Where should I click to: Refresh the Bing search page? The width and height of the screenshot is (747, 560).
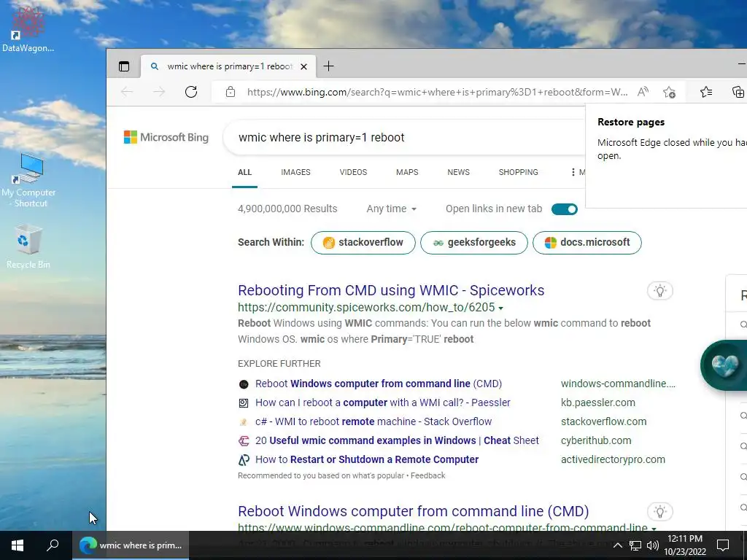point(191,92)
